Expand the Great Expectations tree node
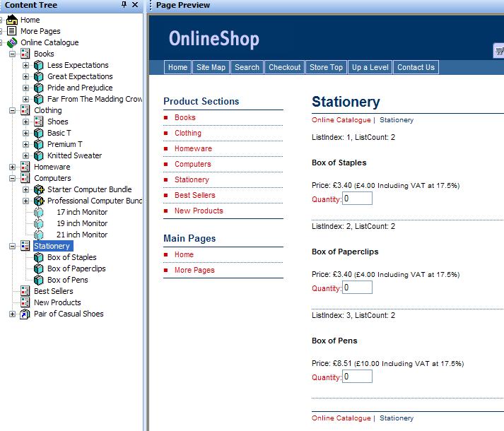504x431 pixels. [26, 76]
